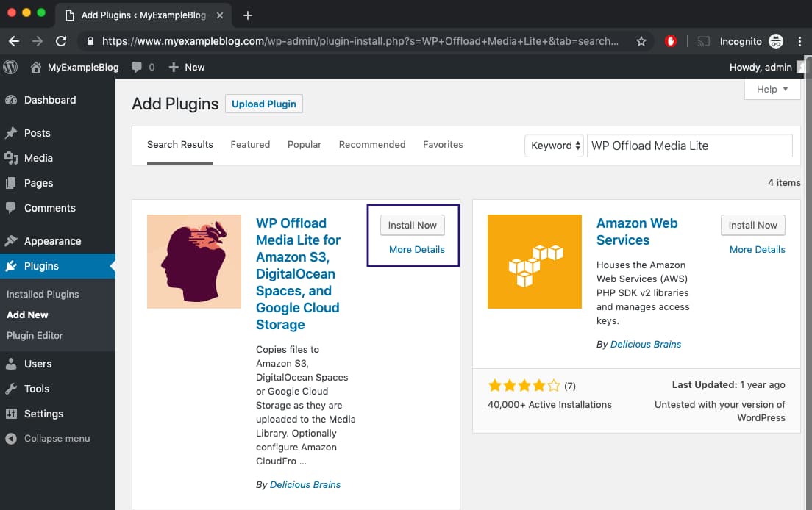Click the Users icon in sidebar
The image size is (812, 510).
pos(11,364)
